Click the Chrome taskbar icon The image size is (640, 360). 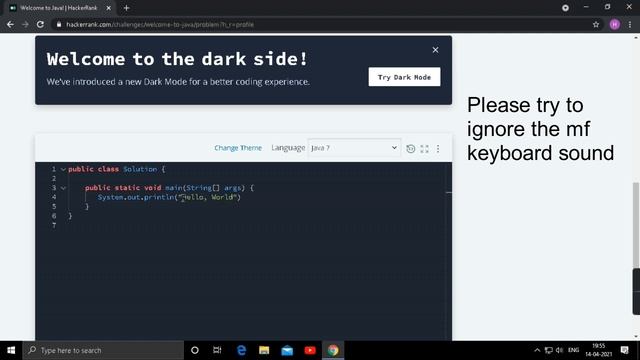click(x=333, y=350)
